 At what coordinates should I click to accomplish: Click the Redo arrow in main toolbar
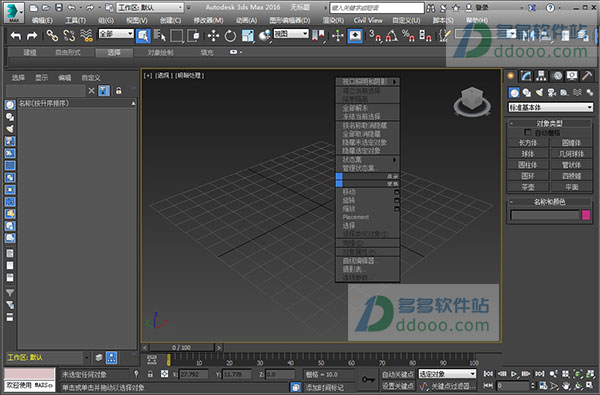32,36
